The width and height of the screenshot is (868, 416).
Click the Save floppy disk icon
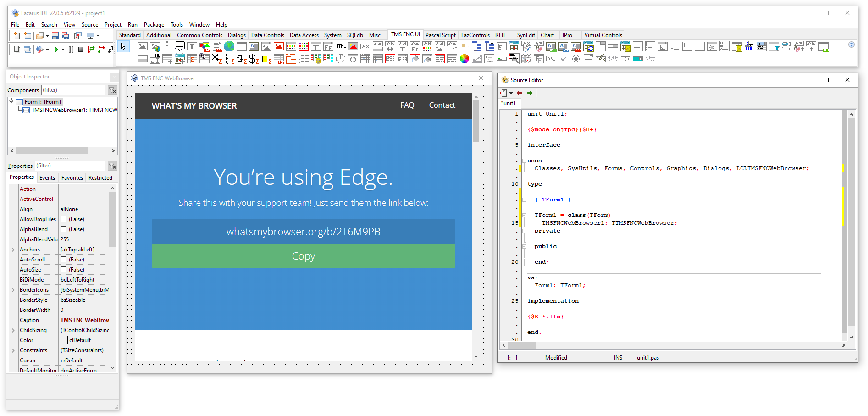55,36
